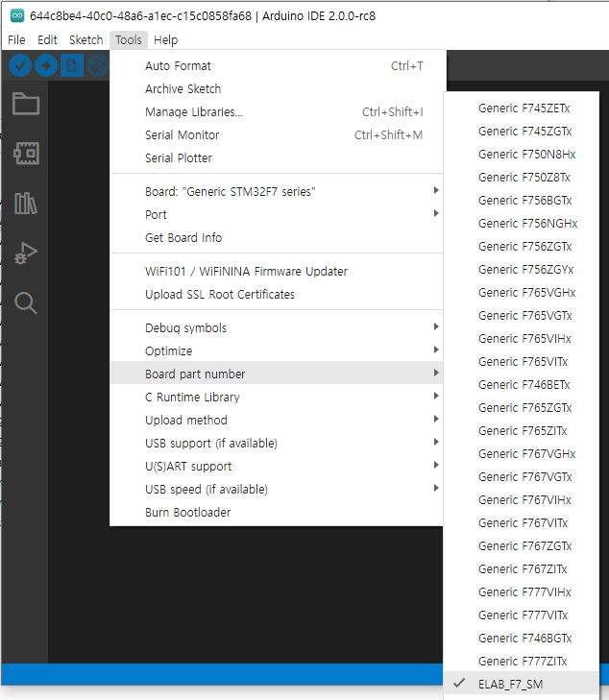Open the File menu
This screenshot has width=609, height=700.
point(16,40)
